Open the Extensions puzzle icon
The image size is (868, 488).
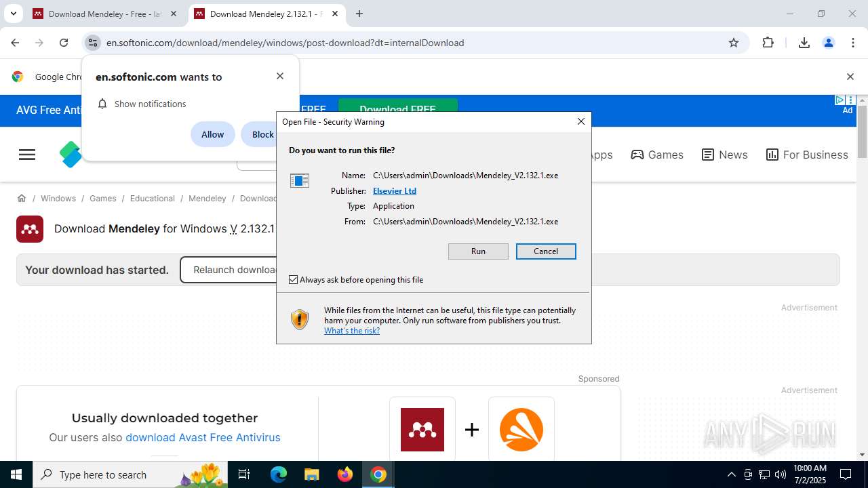[768, 43]
